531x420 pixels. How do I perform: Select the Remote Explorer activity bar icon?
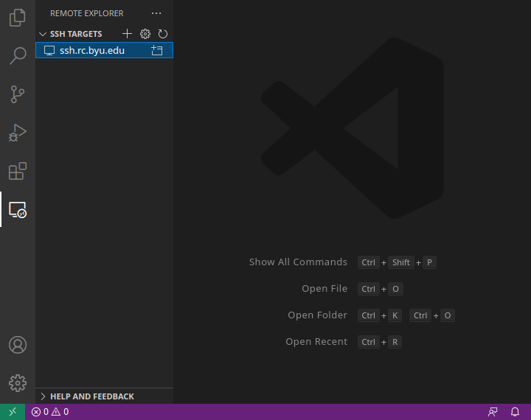point(18,210)
